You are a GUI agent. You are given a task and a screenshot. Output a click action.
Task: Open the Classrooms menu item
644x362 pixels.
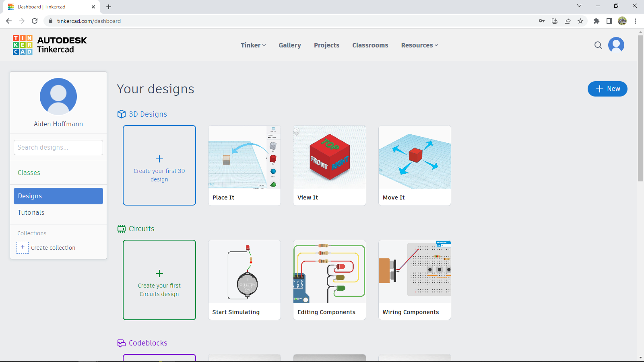click(x=370, y=45)
